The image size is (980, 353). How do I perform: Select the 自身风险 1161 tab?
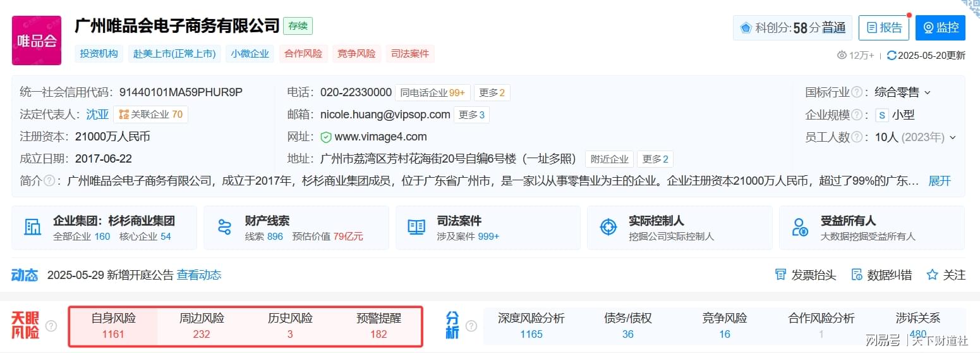[x=114, y=326]
